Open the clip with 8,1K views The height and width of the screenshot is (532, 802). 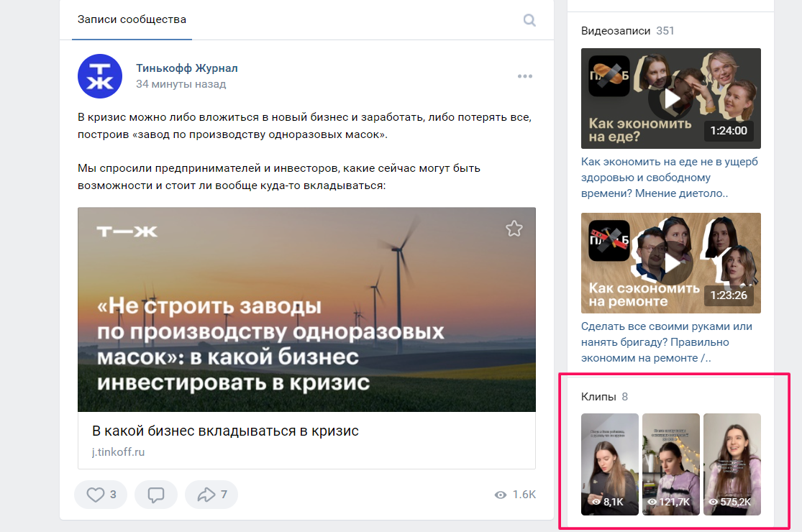tap(609, 464)
